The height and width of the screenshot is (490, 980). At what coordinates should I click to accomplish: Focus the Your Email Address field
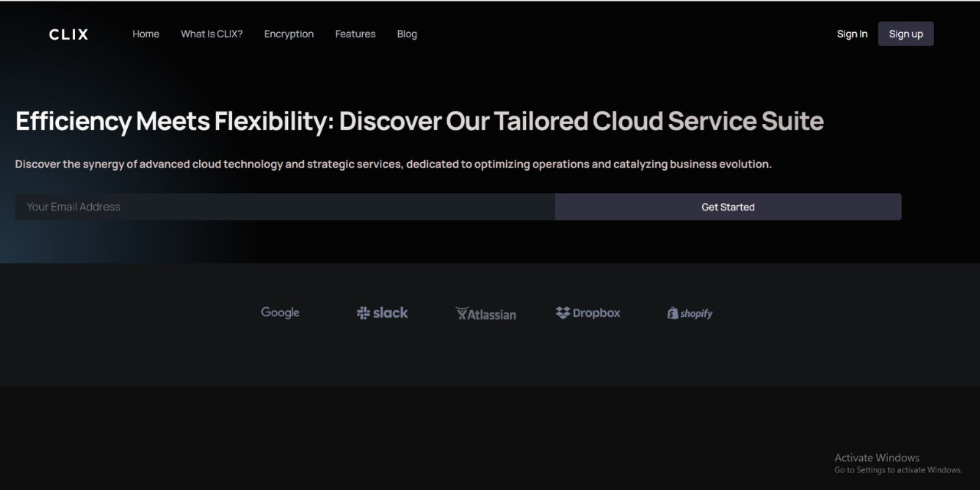[x=285, y=207]
